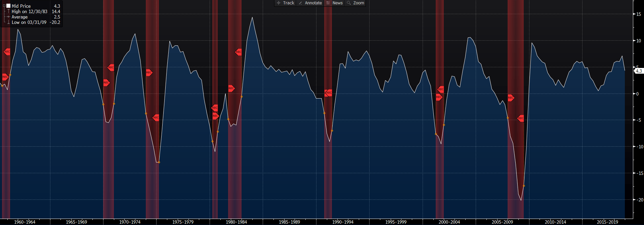The height and width of the screenshot is (225, 644).
Task: Click the 4.3 last value axis tag
Action: (639, 71)
